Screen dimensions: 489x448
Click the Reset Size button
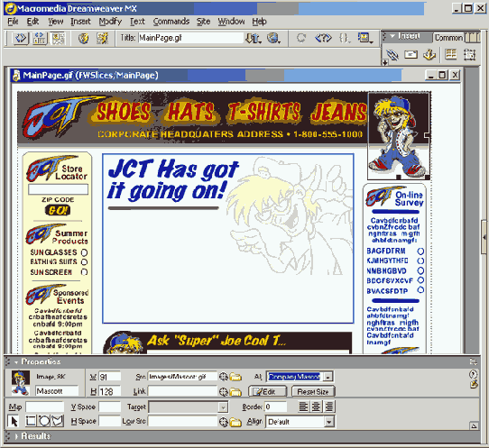pyautogui.click(x=313, y=391)
